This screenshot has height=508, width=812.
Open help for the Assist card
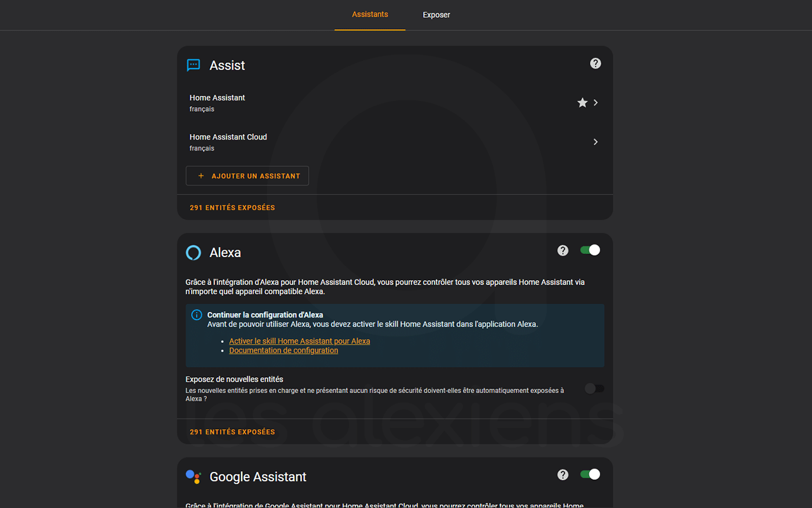point(595,63)
